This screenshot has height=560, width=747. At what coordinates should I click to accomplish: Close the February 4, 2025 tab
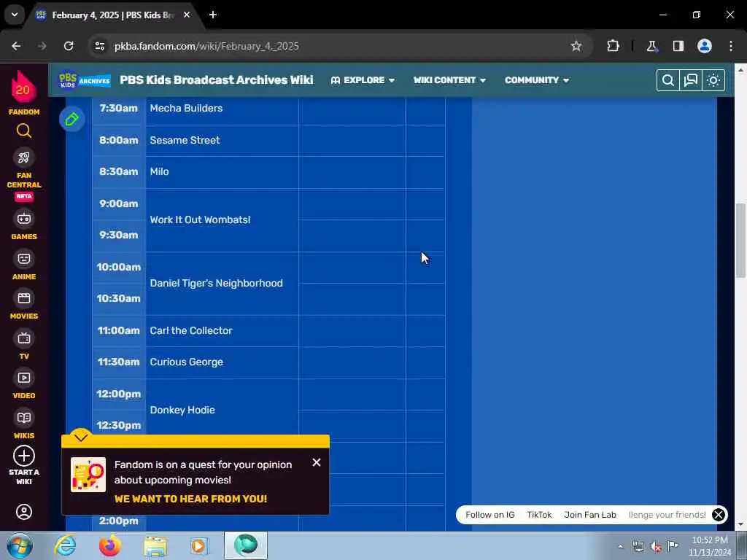pos(187,15)
